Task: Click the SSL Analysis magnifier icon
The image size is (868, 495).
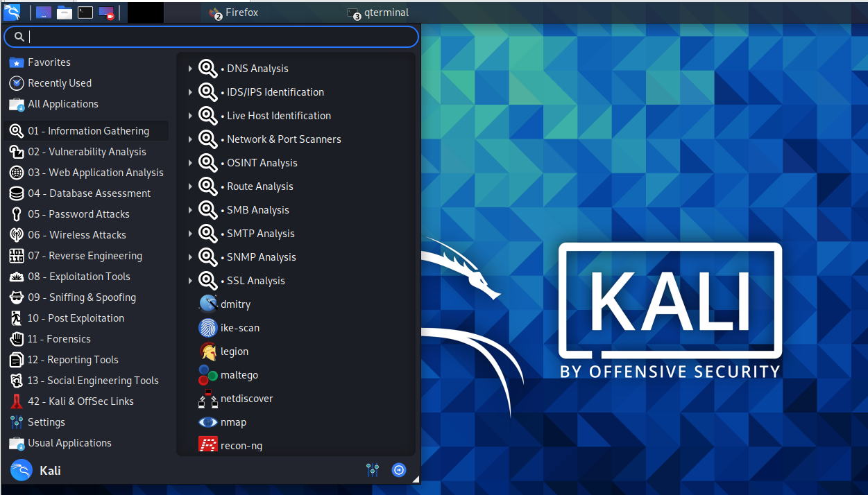Action: pyautogui.click(x=208, y=281)
